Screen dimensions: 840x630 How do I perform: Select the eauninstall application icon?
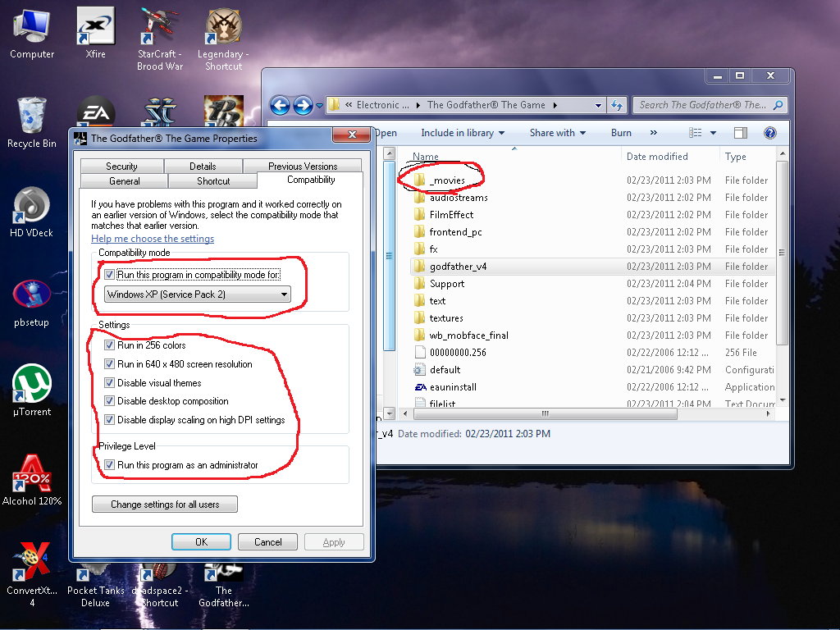pyautogui.click(x=420, y=387)
